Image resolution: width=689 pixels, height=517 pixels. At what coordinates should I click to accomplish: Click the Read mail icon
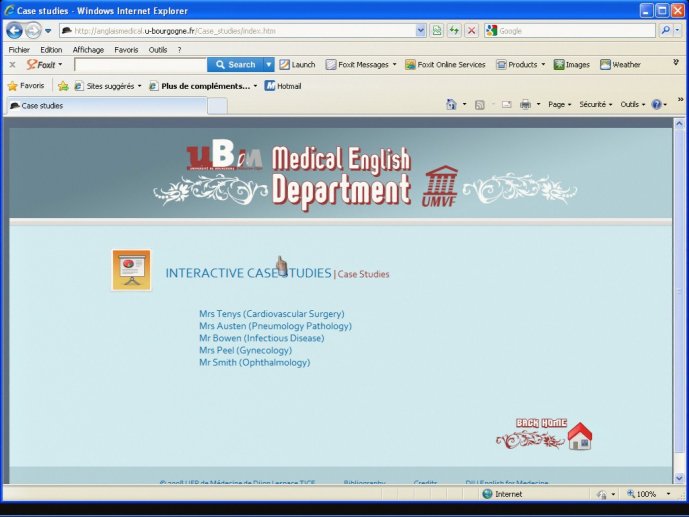[507, 105]
